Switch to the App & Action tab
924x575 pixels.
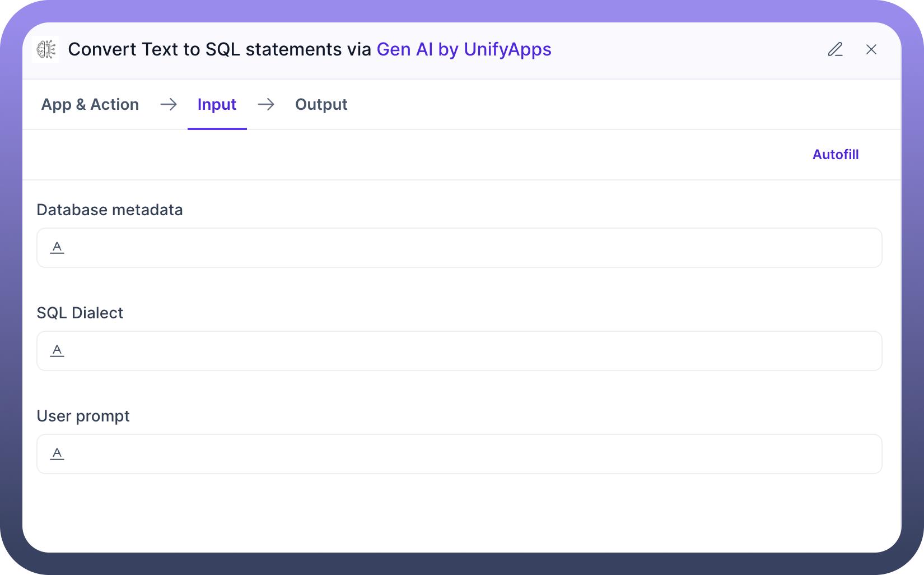90,105
